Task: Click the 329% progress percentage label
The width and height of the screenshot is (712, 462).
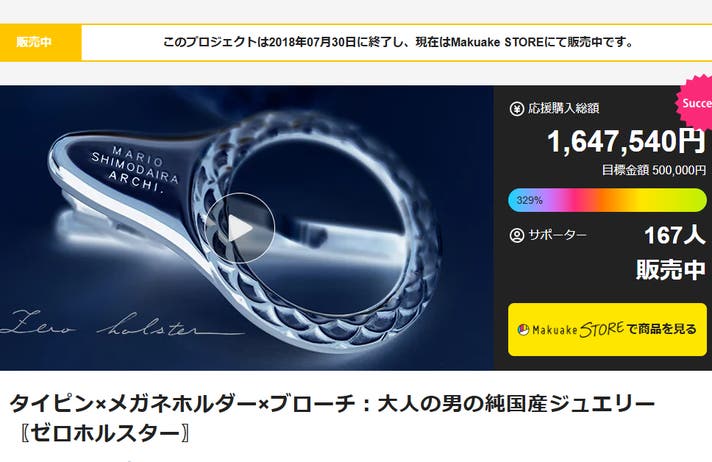Action: click(x=529, y=200)
